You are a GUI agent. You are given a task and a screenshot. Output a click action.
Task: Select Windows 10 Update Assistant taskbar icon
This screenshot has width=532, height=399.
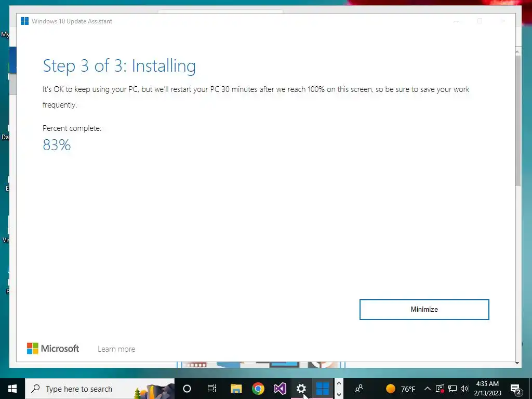[322, 389]
